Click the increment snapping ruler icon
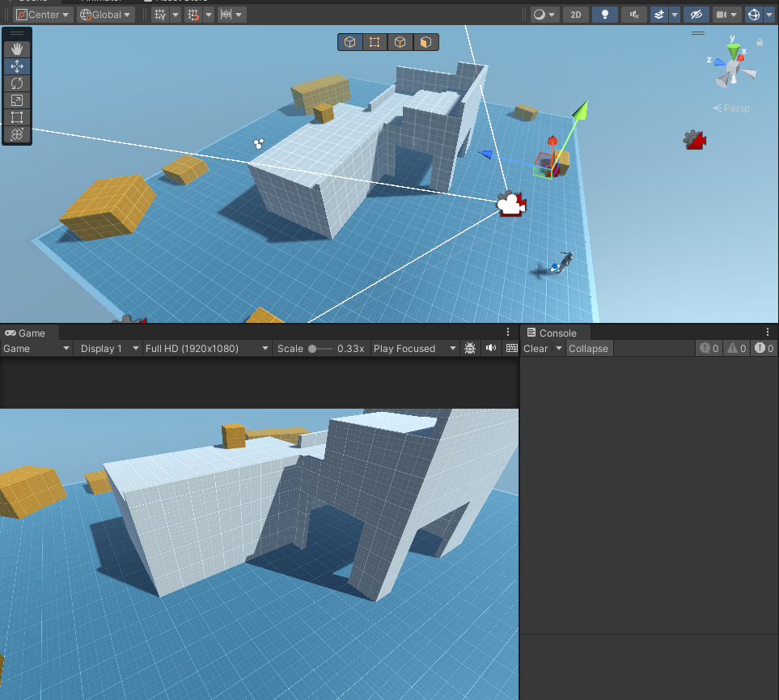779x700 pixels. pos(226,15)
